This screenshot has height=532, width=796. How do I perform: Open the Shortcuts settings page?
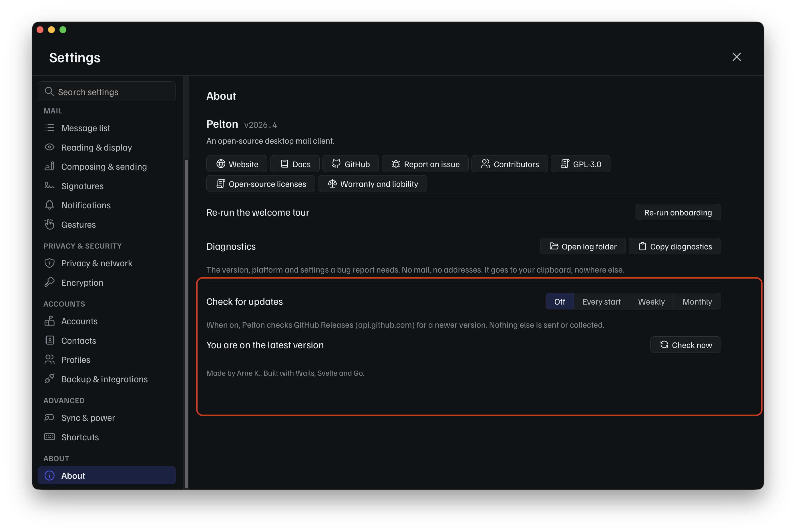coord(107,437)
